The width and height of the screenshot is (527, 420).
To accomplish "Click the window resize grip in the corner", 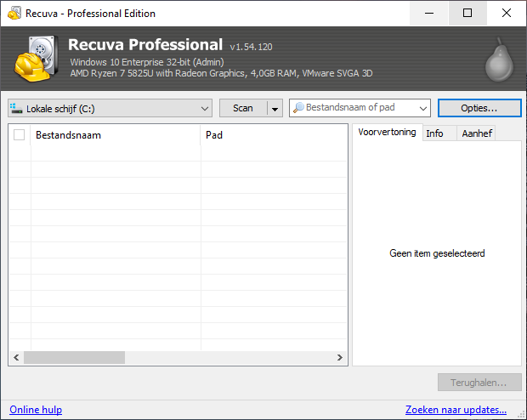I will point(522,415).
